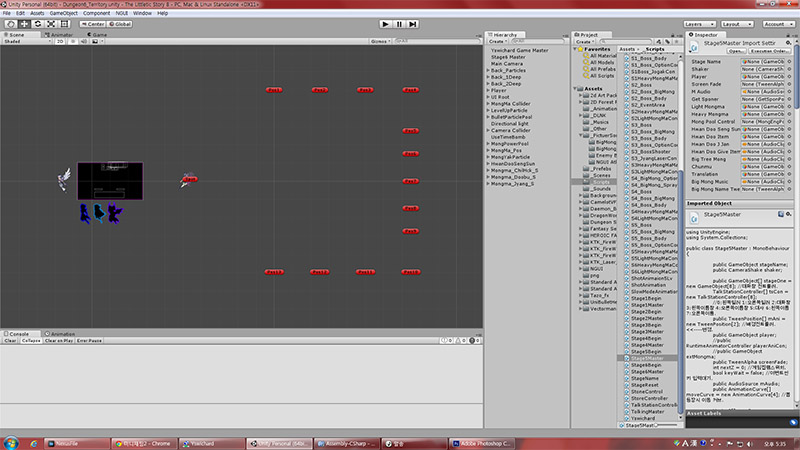
Task: Select All Scripts favorite search
Action: pos(598,76)
